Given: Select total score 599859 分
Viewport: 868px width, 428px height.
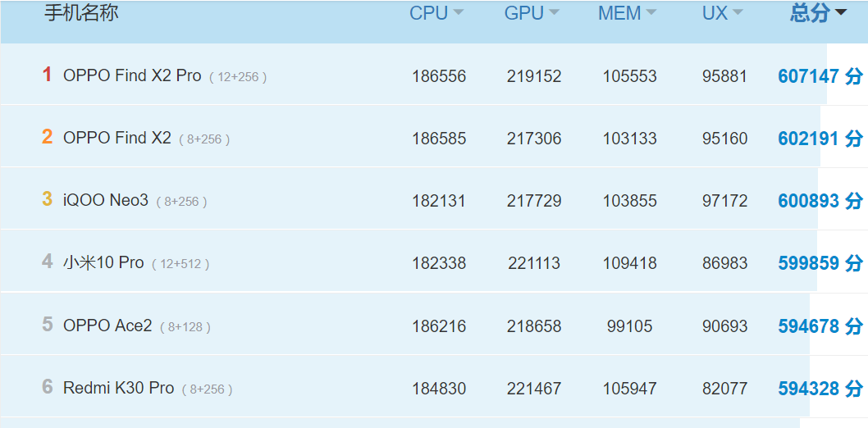Looking at the screenshot, I should [x=820, y=263].
